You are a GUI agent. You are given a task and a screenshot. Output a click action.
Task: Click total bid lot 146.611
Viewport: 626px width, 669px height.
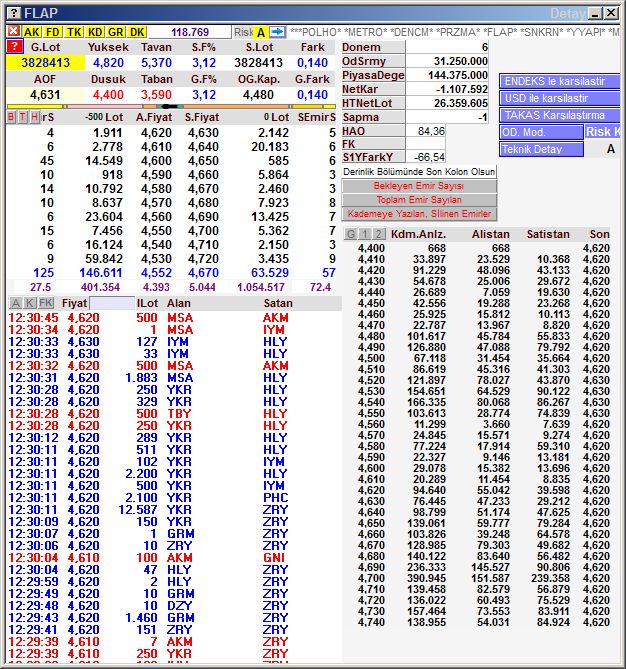click(x=101, y=273)
